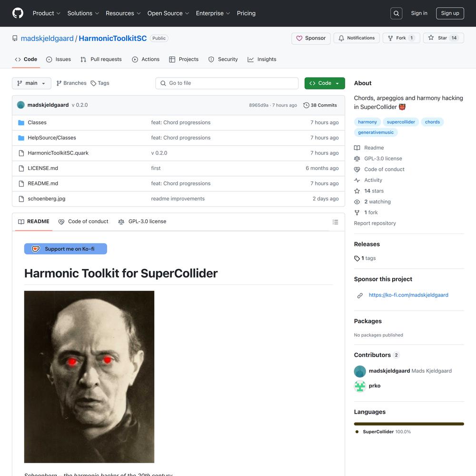Expand the Open Source menu
The width and height of the screenshot is (476, 476).
[168, 13]
